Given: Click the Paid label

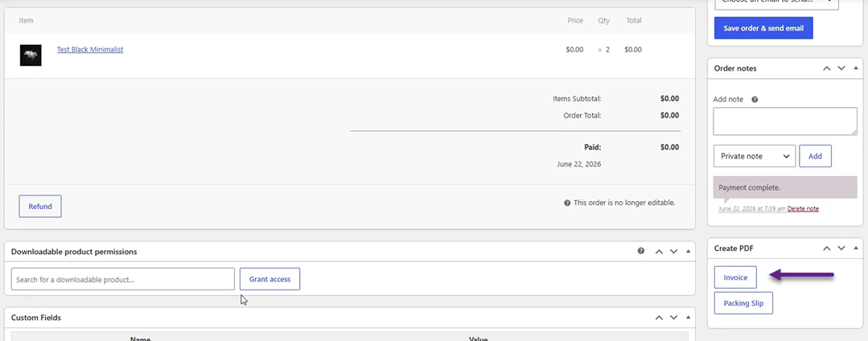Looking at the screenshot, I should pos(592,147).
